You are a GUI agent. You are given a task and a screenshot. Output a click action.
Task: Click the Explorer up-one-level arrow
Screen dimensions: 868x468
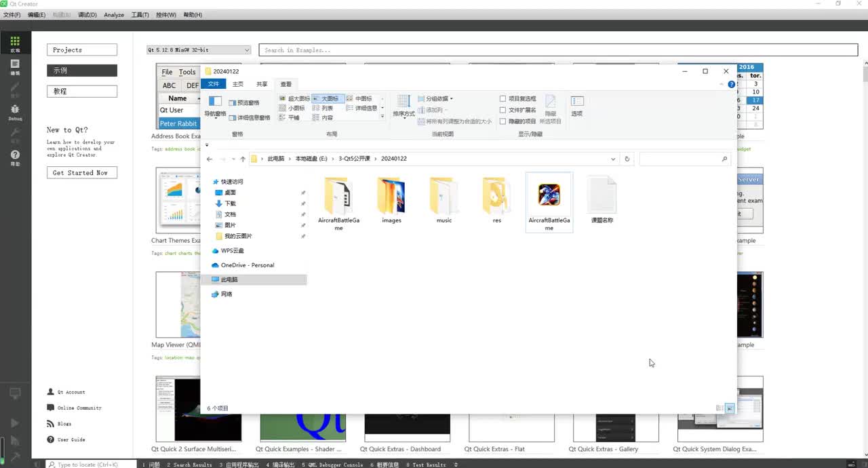tap(242, 159)
